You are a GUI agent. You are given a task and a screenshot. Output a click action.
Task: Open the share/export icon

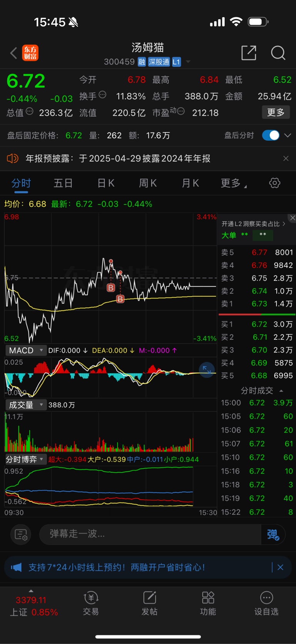tap(249, 53)
